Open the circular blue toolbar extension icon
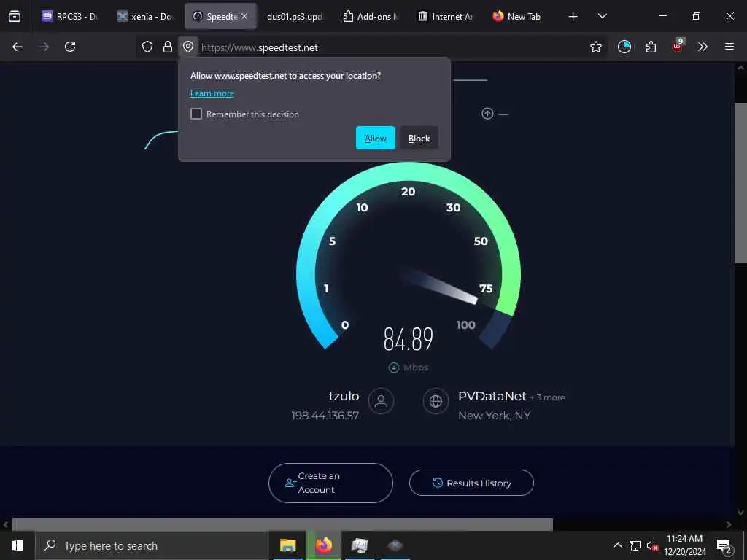 click(x=624, y=47)
